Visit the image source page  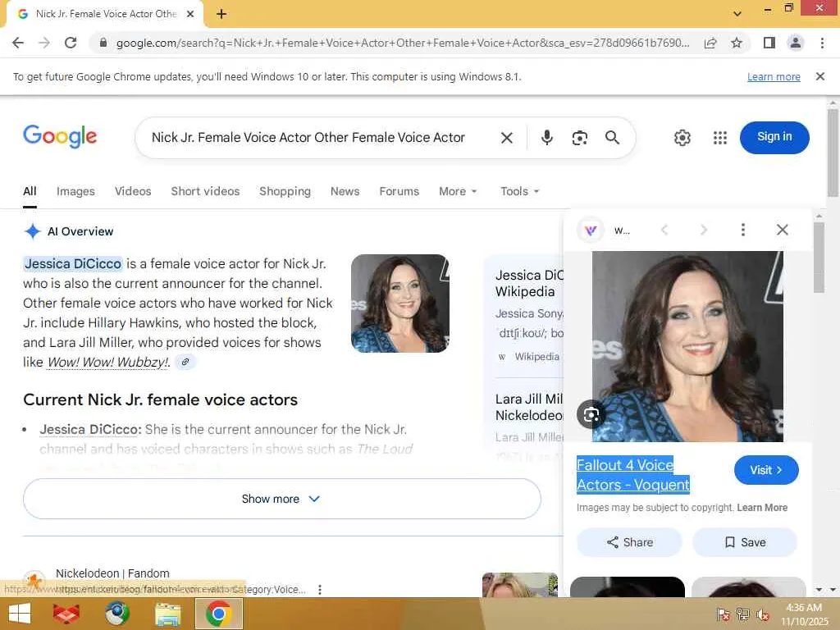[x=766, y=470]
